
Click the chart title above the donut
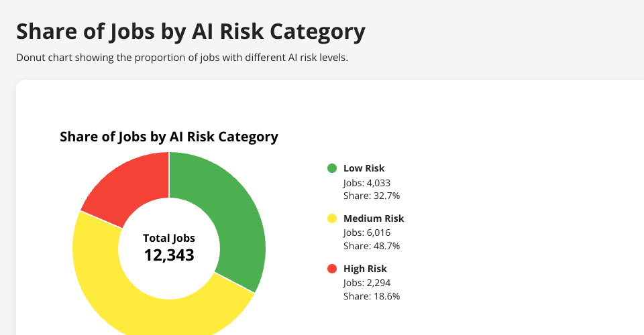coord(169,137)
